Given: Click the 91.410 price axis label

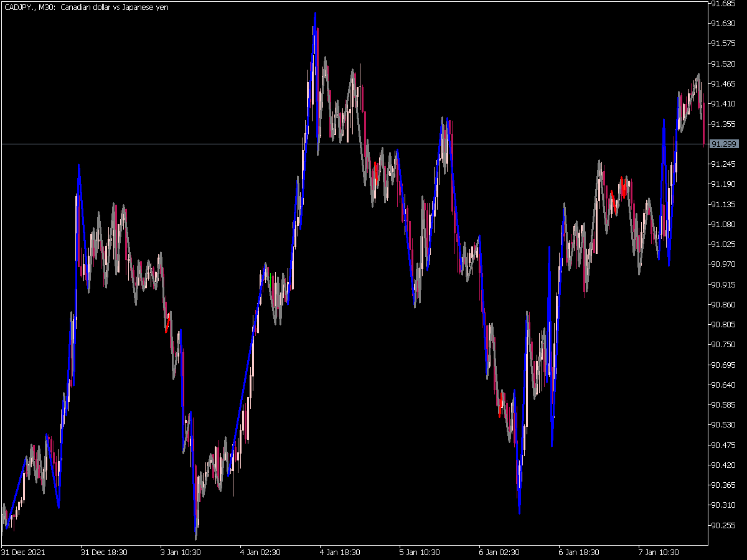Looking at the screenshot, I should coord(722,104).
